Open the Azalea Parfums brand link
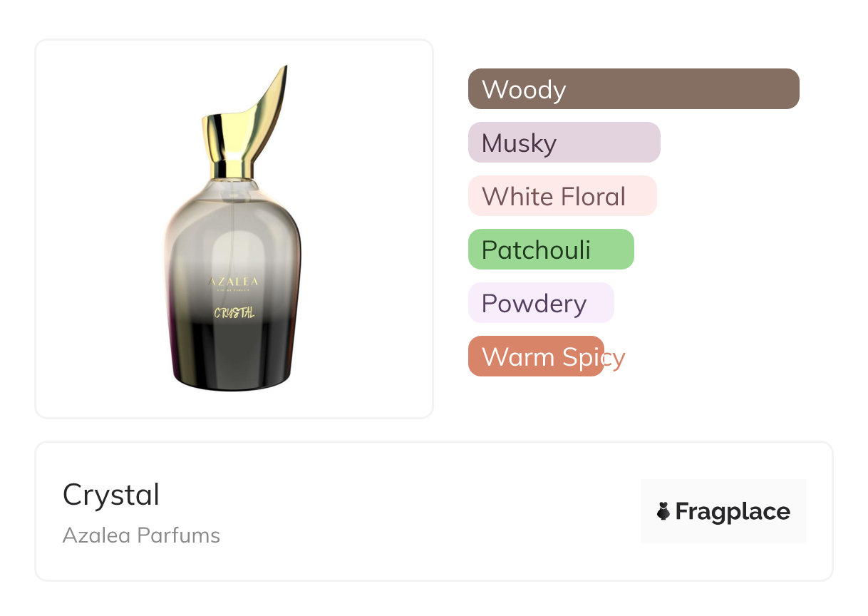868x616 pixels. (141, 535)
